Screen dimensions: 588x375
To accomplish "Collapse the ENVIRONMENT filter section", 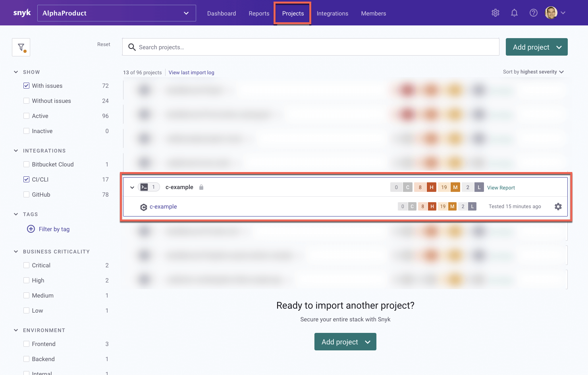I will pos(16,330).
